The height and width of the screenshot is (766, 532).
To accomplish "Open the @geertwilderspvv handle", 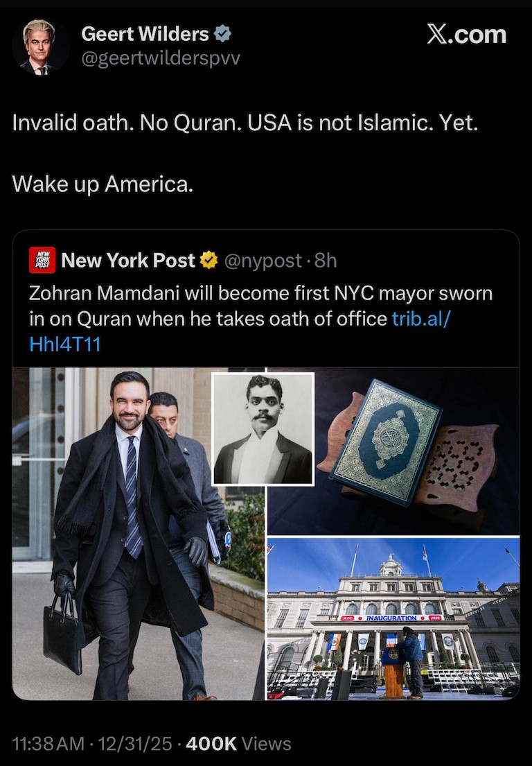I will [x=161, y=59].
